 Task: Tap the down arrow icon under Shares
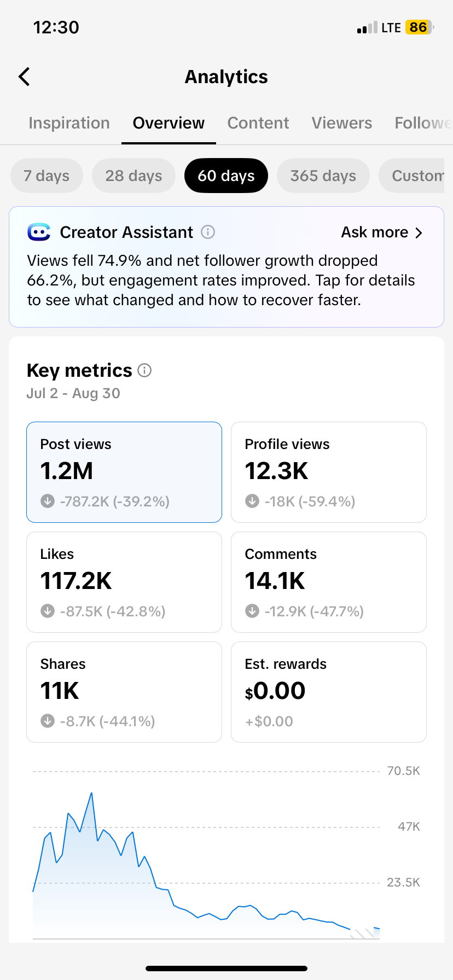click(48, 721)
